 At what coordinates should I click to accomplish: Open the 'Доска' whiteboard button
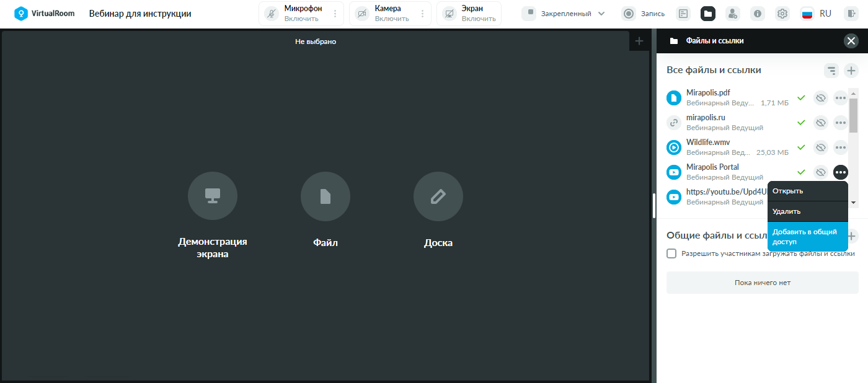438,196
